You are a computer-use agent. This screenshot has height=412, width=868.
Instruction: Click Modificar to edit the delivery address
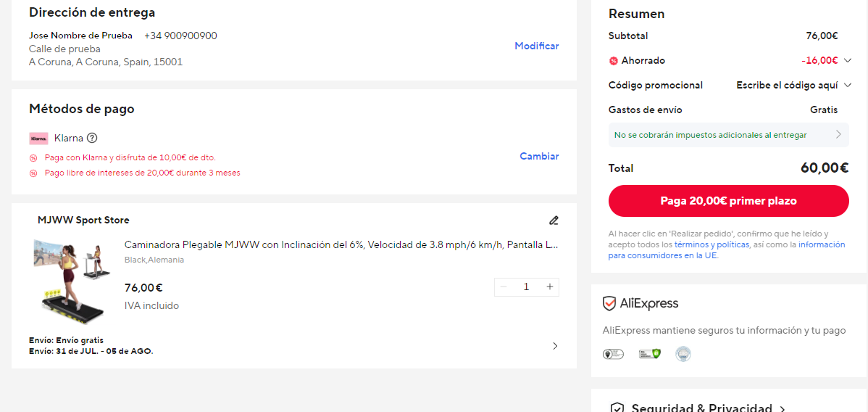[537, 46]
